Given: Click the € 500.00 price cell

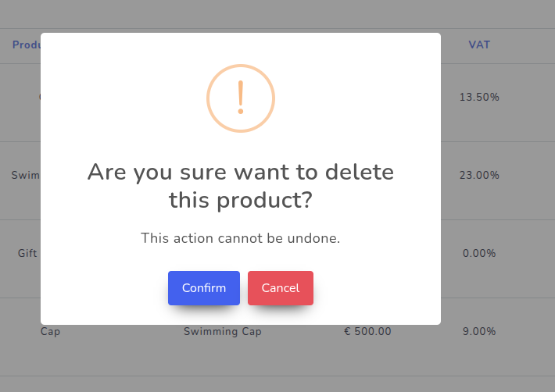Looking at the screenshot, I should click(x=367, y=331).
